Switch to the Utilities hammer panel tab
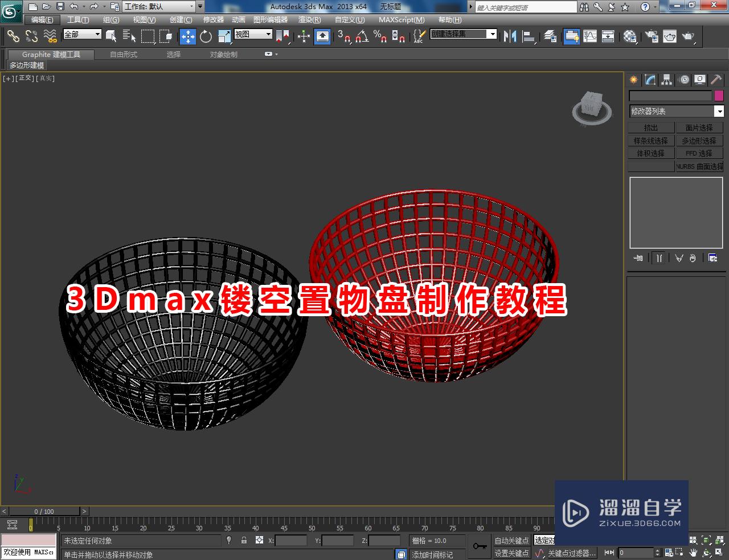The width and height of the screenshot is (729, 560). [716, 80]
